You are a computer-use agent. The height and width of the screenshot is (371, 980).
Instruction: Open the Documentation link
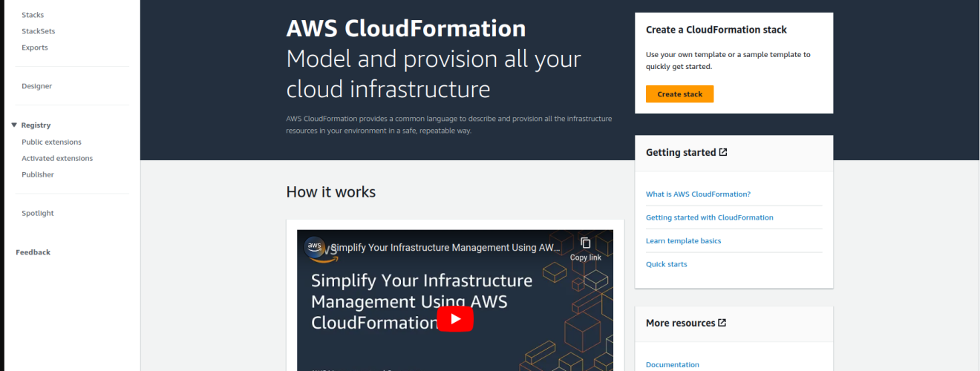pyautogui.click(x=673, y=364)
